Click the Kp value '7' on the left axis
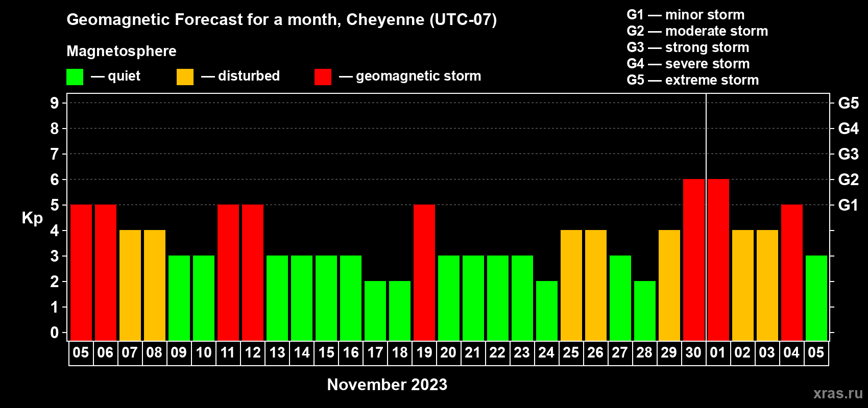The image size is (868, 408). [55, 154]
